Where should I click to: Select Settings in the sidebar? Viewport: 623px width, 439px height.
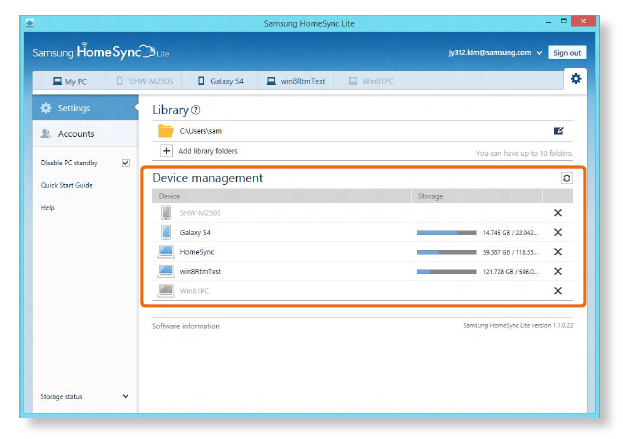(85, 108)
